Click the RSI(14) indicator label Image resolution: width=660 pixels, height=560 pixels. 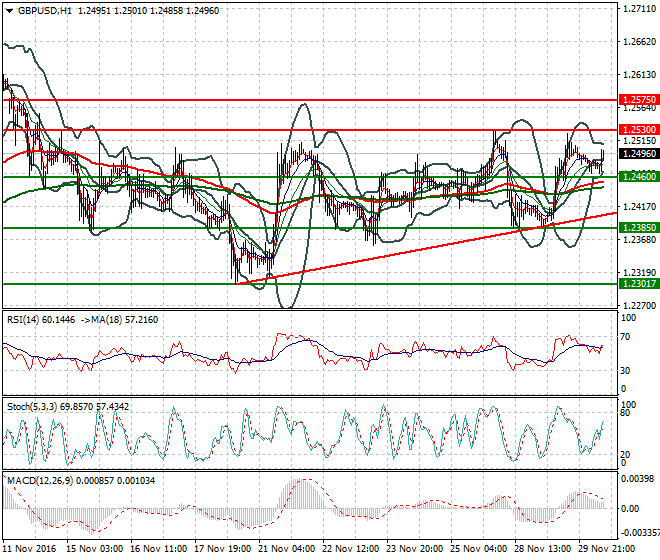pyautogui.click(x=23, y=320)
